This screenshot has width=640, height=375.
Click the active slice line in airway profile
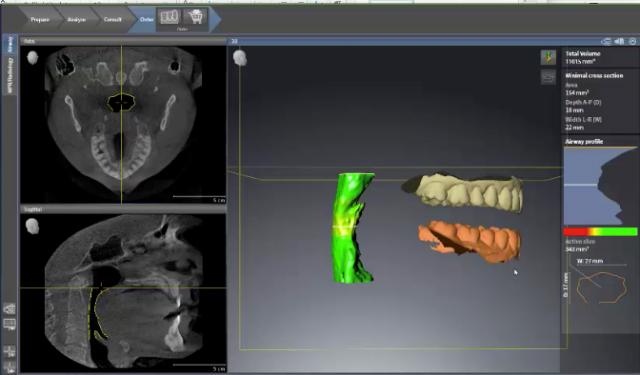pos(581,185)
